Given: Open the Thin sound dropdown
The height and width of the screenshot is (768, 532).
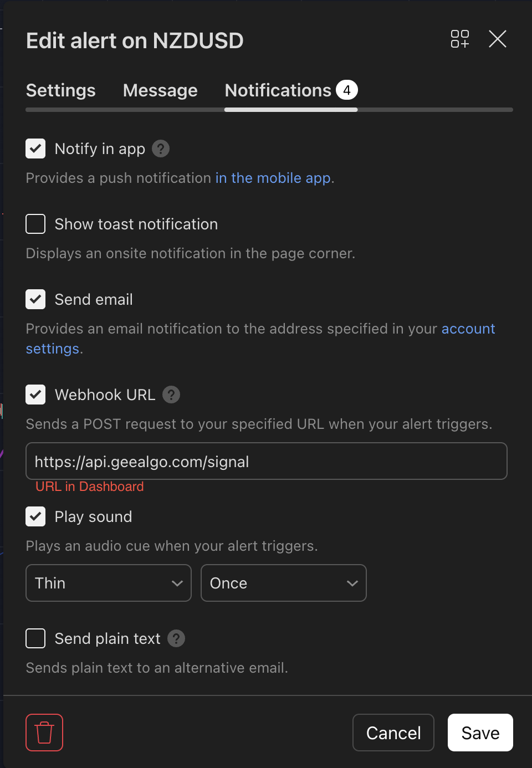Looking at the screenshot, I should [x=109, y=583].
